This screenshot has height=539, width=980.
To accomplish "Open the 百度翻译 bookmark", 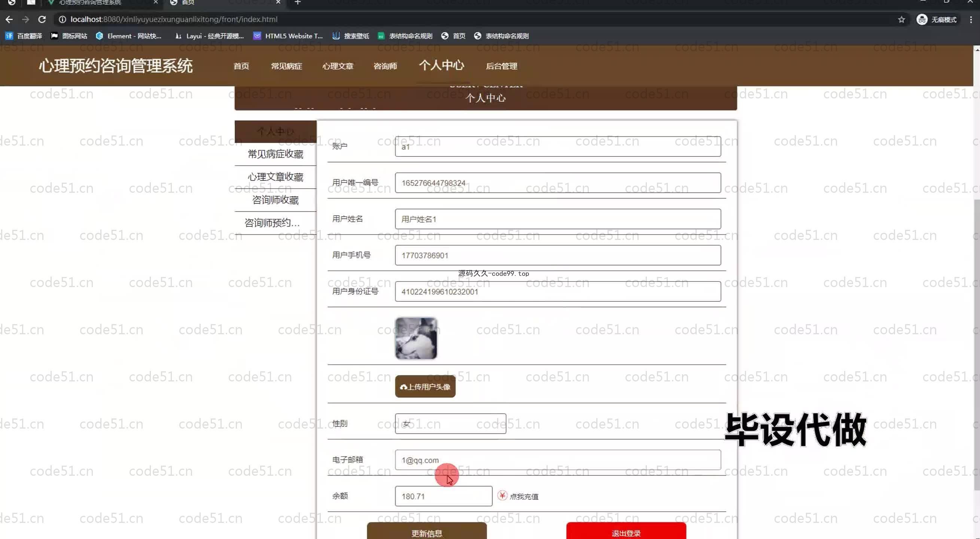I will pyautogui.click(x=24, y=36).
